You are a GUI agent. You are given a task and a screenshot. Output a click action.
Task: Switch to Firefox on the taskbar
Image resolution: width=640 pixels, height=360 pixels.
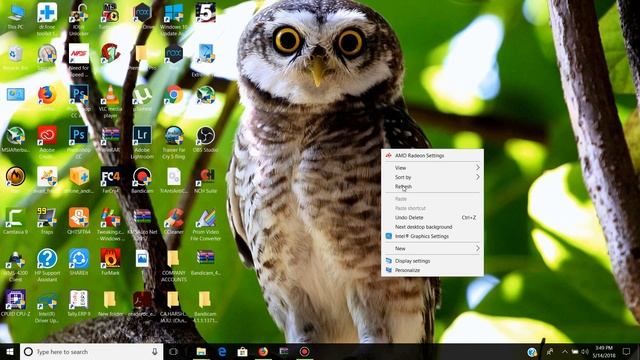tap(263, 351)
